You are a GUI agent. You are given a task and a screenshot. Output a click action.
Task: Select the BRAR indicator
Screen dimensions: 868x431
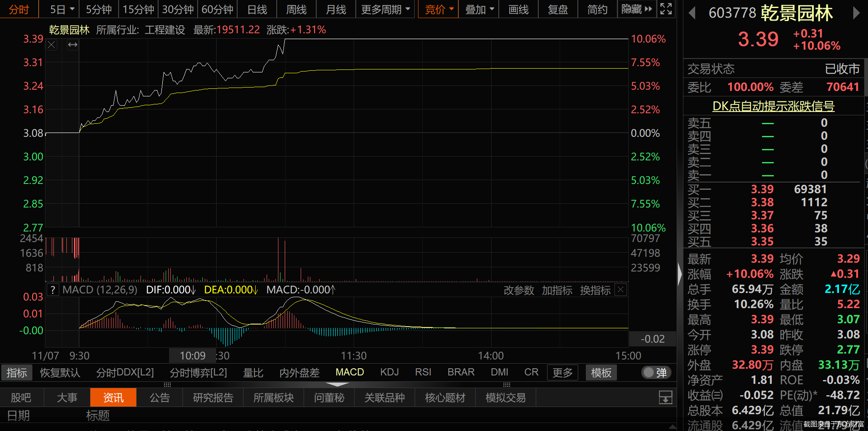pos(461,372)
